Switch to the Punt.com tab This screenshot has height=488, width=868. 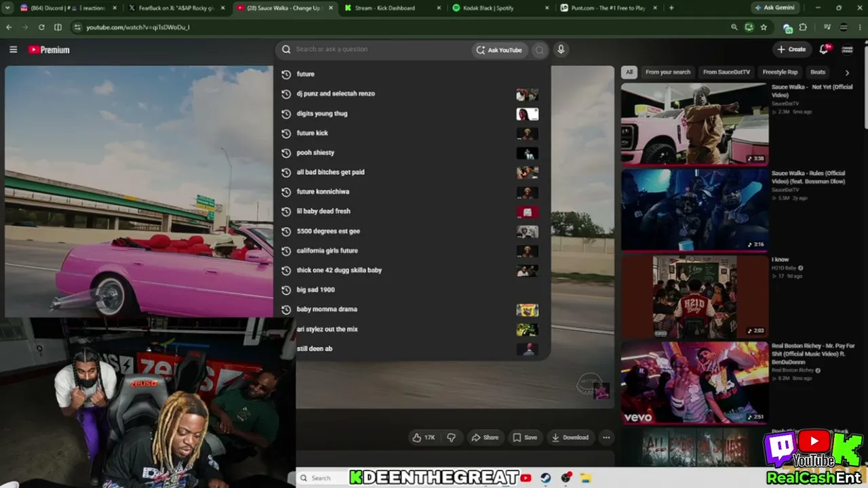pyautogui.click(x=609, y=8)
